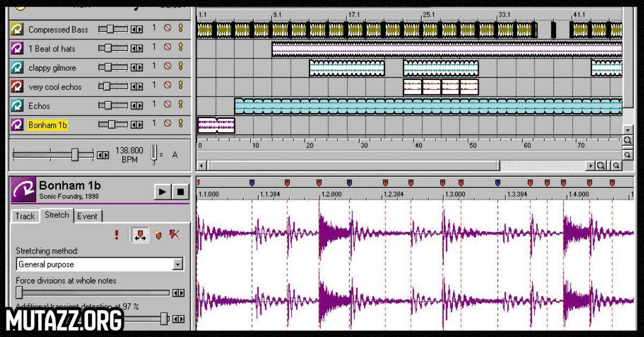Mute the Echos track

[x=167, y=105]
